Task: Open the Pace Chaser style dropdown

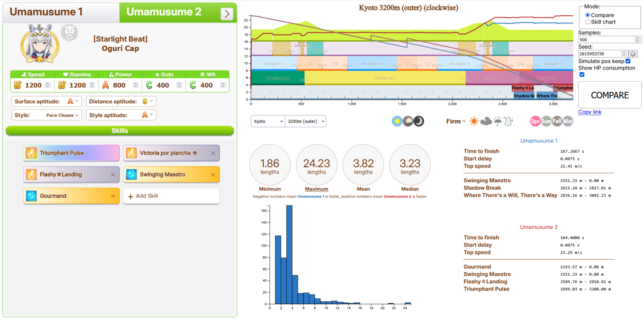Action: tap(62, 115)
